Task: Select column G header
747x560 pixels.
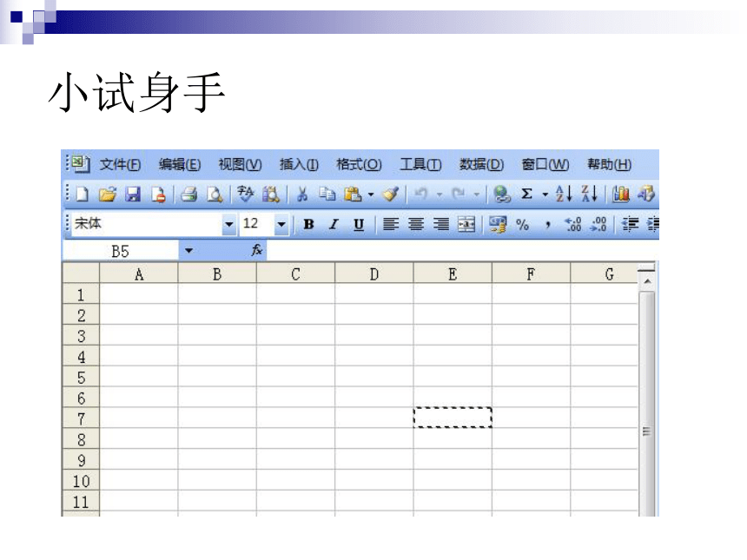Action: click(604, 273)
